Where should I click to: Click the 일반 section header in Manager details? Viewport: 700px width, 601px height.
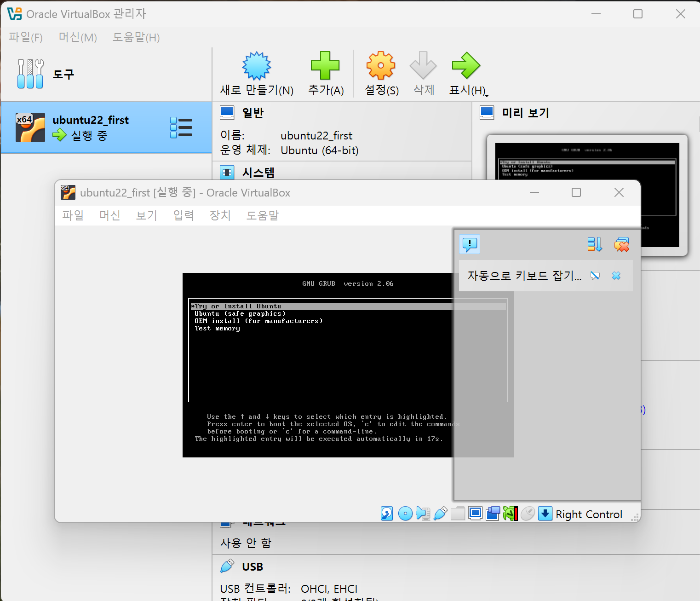coord(253,113)
